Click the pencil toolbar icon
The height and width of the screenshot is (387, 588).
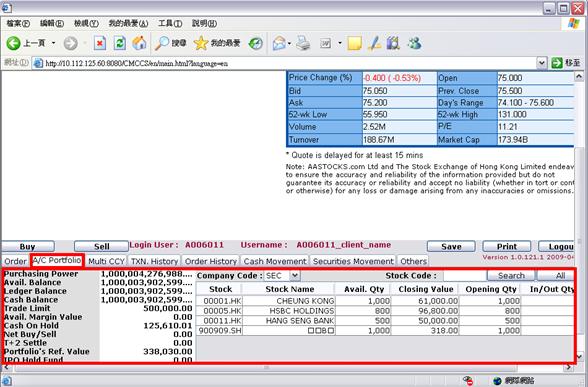pyautogui.click(x=374, y=44)
